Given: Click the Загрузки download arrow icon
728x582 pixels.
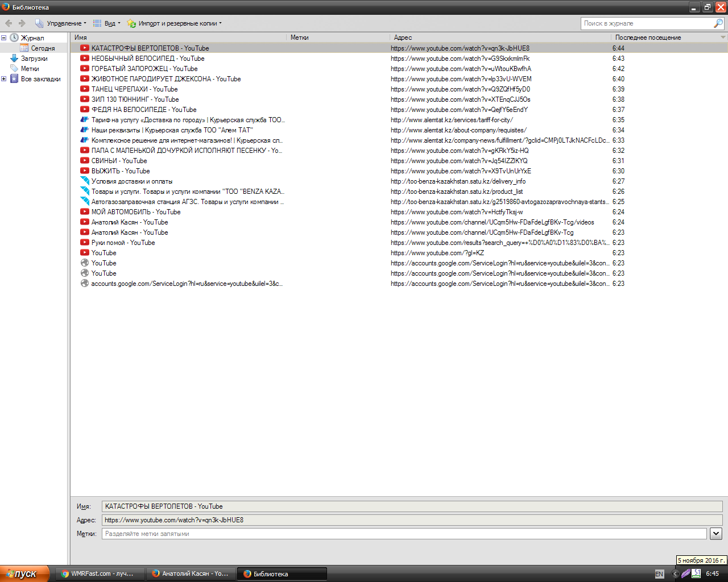Looking at the screenshot, I should click(14, 59).
